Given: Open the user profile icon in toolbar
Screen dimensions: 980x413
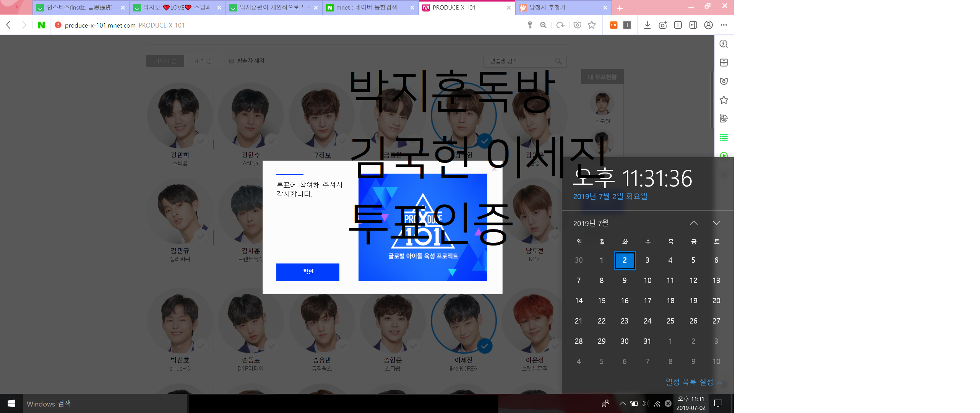Looking at the screenshot, I should click(x=708, y=25).
